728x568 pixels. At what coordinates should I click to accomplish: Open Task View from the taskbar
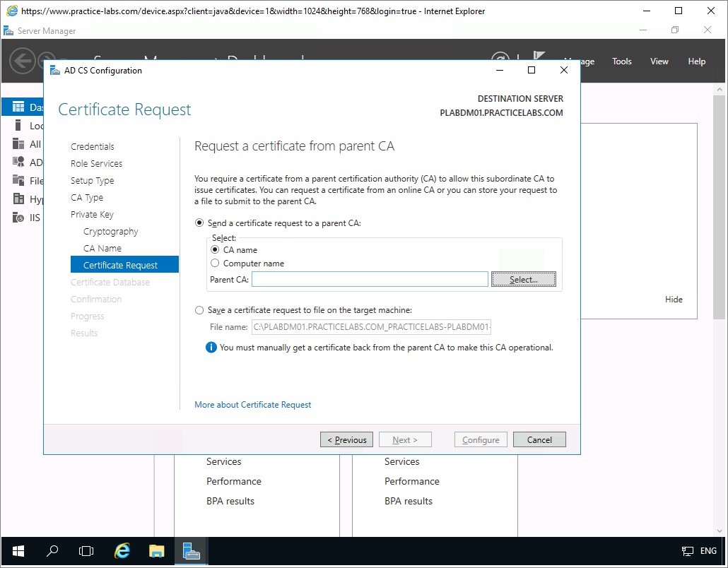click(x=86, y=551)
